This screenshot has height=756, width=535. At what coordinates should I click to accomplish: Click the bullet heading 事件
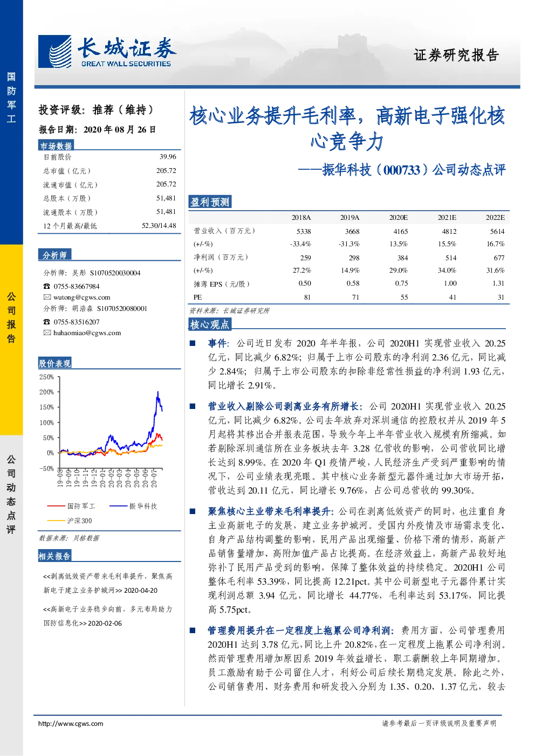pos(218,343)
